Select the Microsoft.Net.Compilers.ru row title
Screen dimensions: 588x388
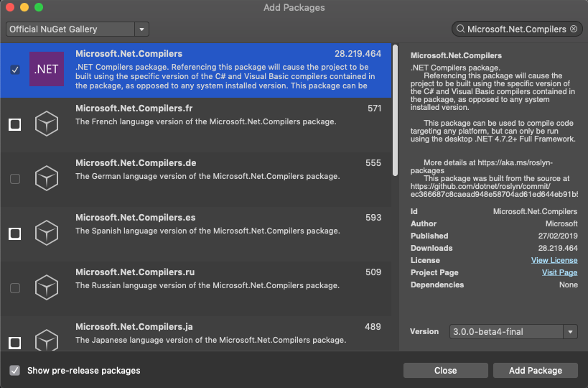(x=135, y=272)
